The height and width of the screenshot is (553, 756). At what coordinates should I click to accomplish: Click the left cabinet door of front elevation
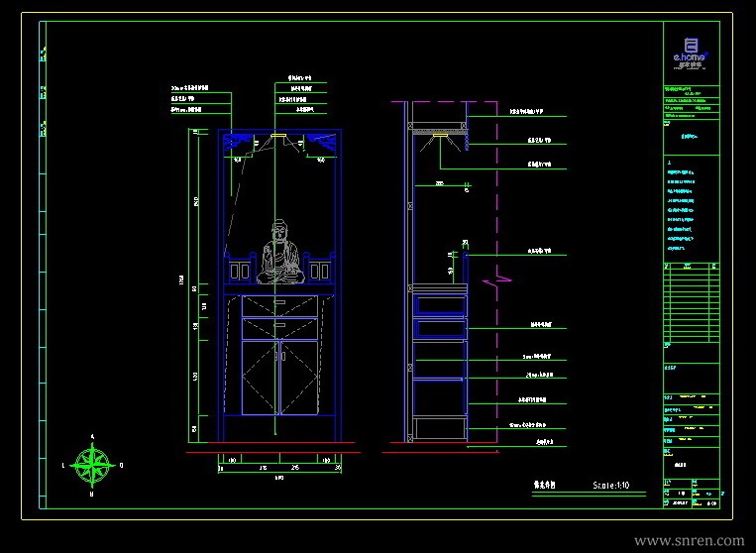[x=260, y=378]
